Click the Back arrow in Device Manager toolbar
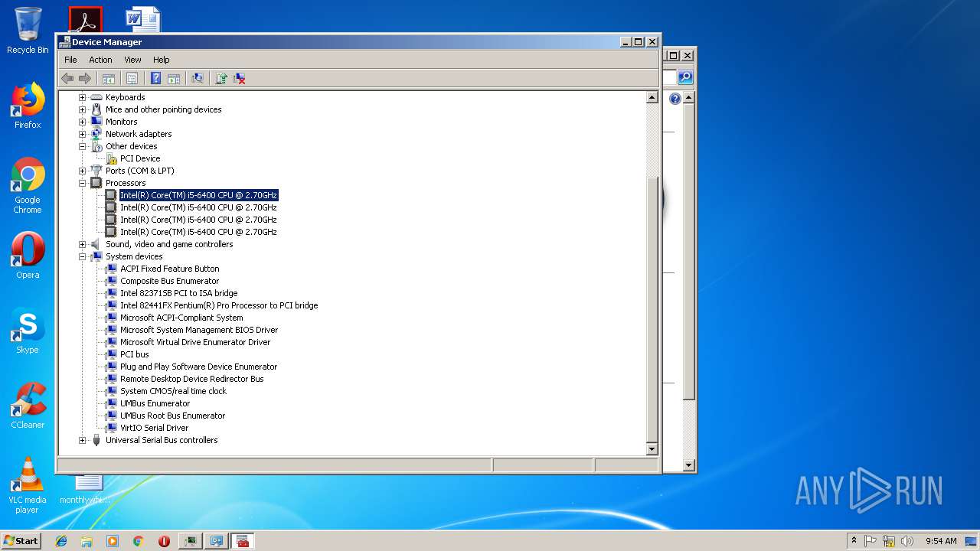 pyautogui.click(x=67, y=78)
